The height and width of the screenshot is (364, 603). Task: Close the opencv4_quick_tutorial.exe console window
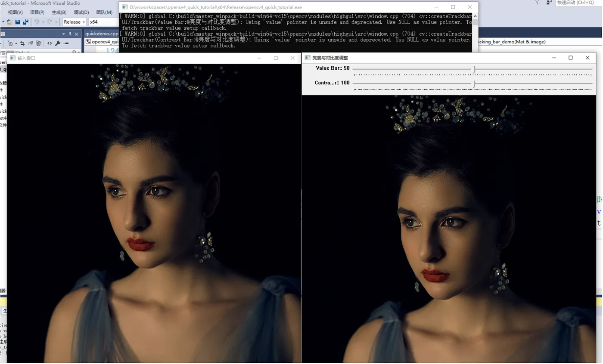point(469,7)
